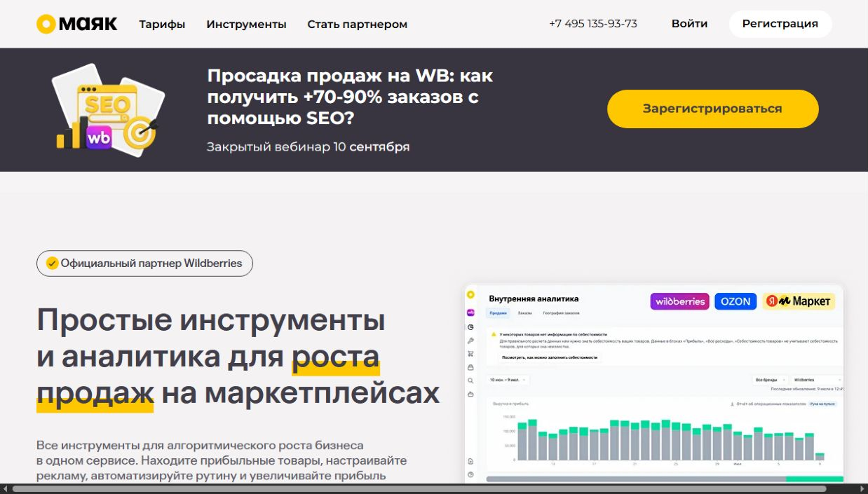Click the Рука на пульсе tag
This screenshot has width=868, height=494.
click(x=822, y=404)
